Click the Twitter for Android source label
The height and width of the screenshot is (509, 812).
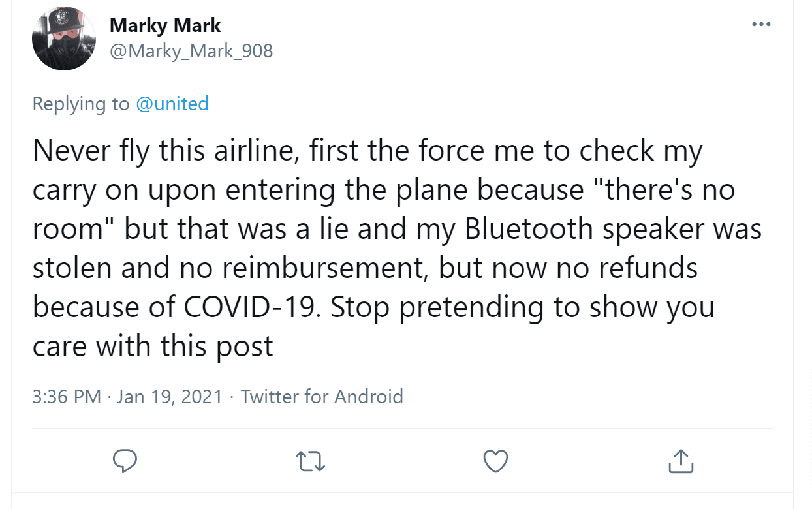(x=322, y=396)
